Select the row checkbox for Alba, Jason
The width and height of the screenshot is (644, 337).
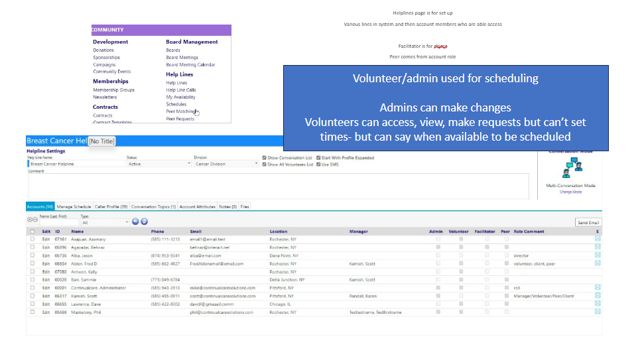pyautogui.click(x=32, y=255)
